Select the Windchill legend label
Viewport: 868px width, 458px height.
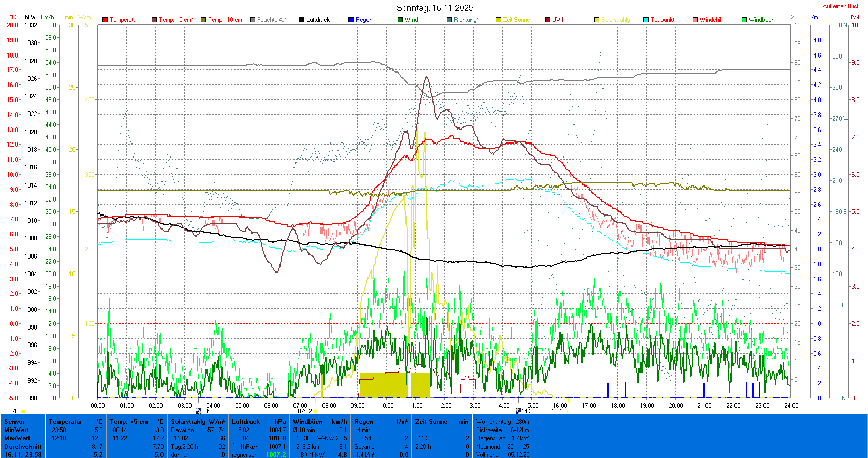pyautogui.click(x=711, y=20)
